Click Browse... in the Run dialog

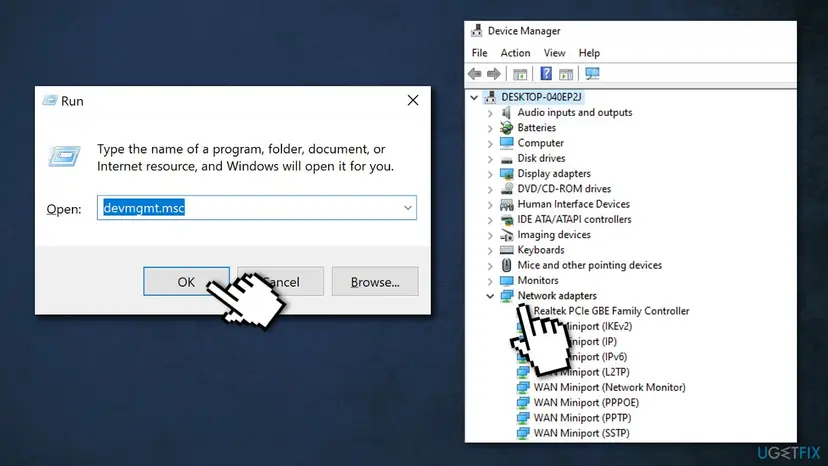375,282
